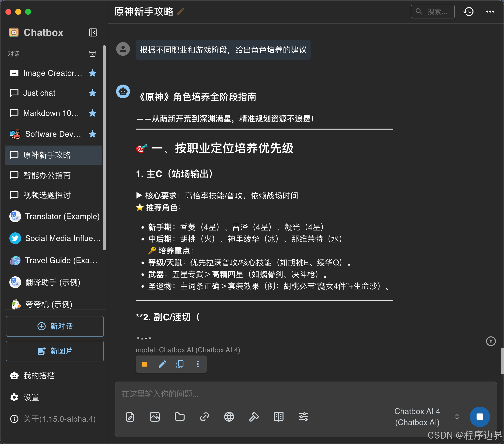
Task: Stop generation with orange square in message toolbar
Action: (145, 364)
